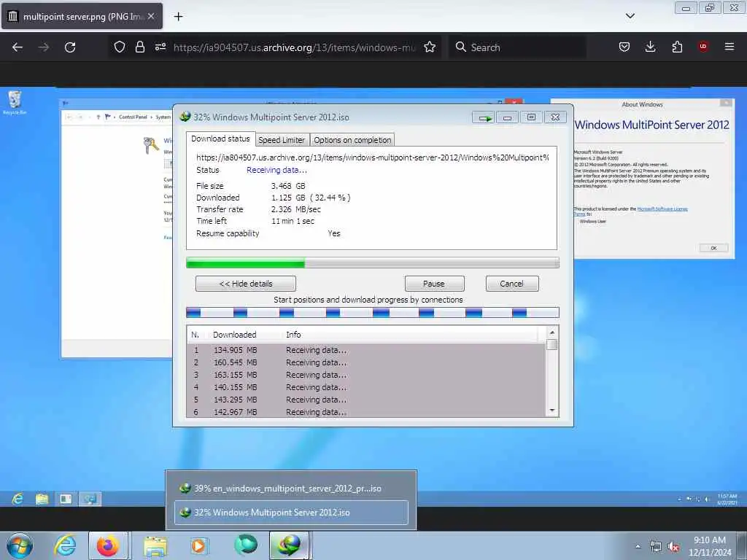Open the Microsoft Software License Terms link
This screenshot has width=747, height=560.
click(x=662, y=209)
